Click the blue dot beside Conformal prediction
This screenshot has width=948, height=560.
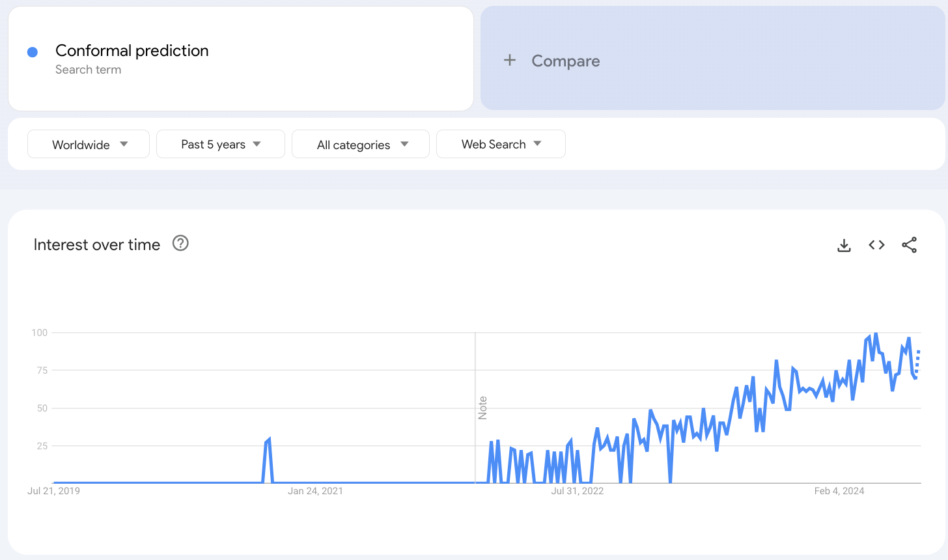[x=33, y=52]
